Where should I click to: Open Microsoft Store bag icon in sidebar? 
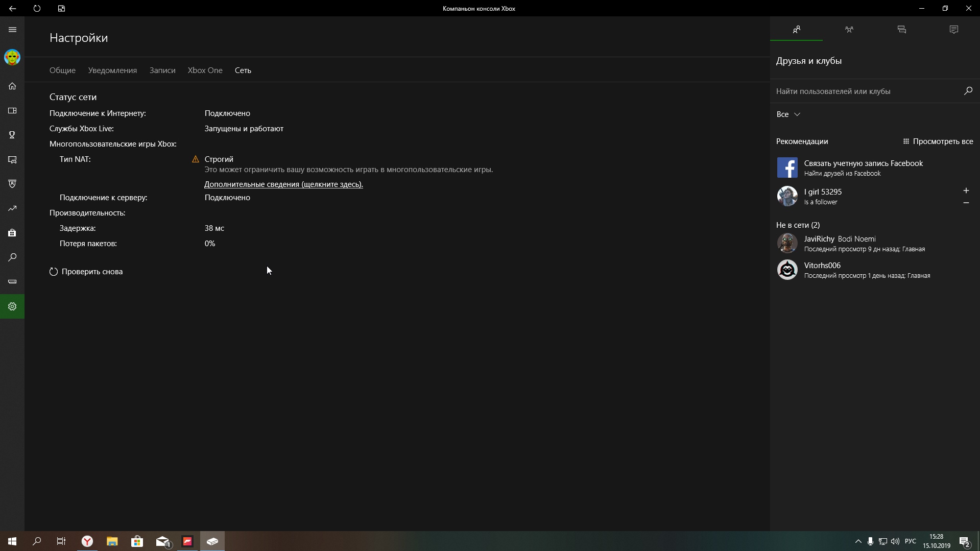12,233
